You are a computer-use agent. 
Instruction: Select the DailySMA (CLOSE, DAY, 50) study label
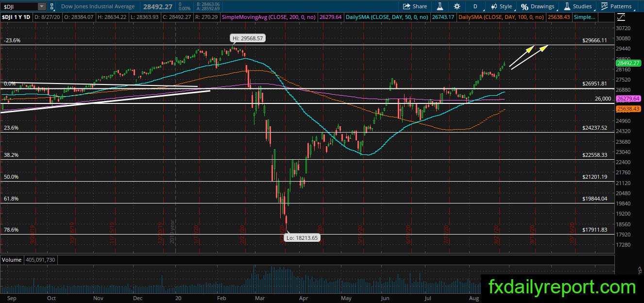pyautogui.click(x=386, y=17)
